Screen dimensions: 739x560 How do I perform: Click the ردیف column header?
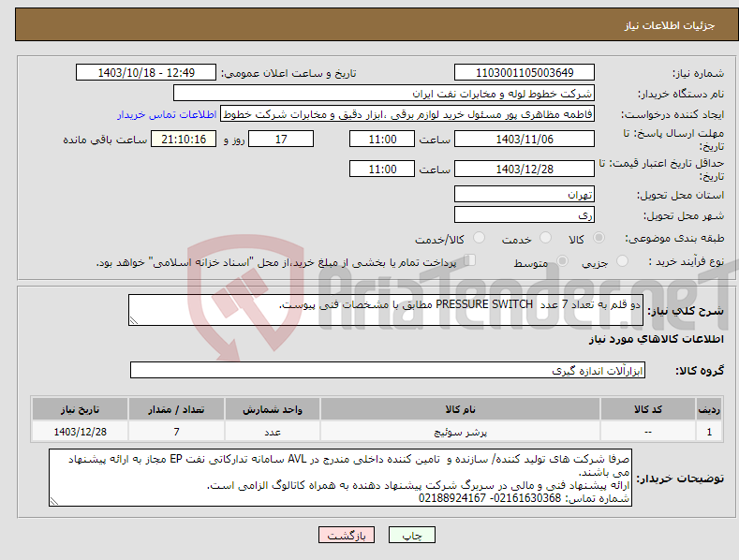click(709, 409)
